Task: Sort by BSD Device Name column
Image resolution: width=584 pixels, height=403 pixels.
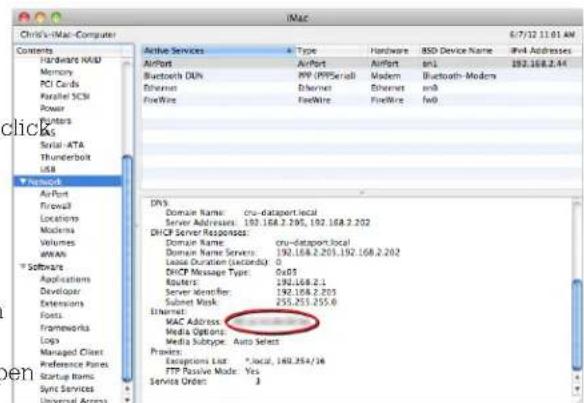Action: point(463,51)
